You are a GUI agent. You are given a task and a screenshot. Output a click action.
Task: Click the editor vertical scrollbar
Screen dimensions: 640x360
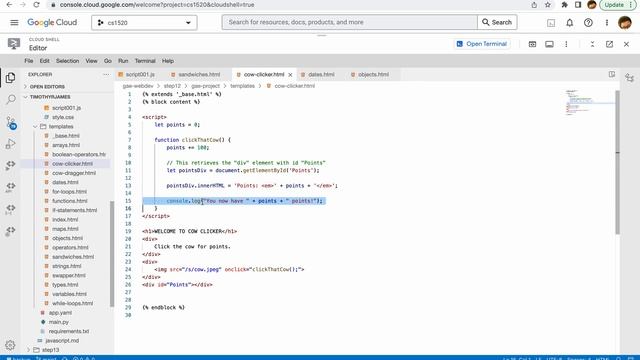pyautogui.click(x=618, y=162)
